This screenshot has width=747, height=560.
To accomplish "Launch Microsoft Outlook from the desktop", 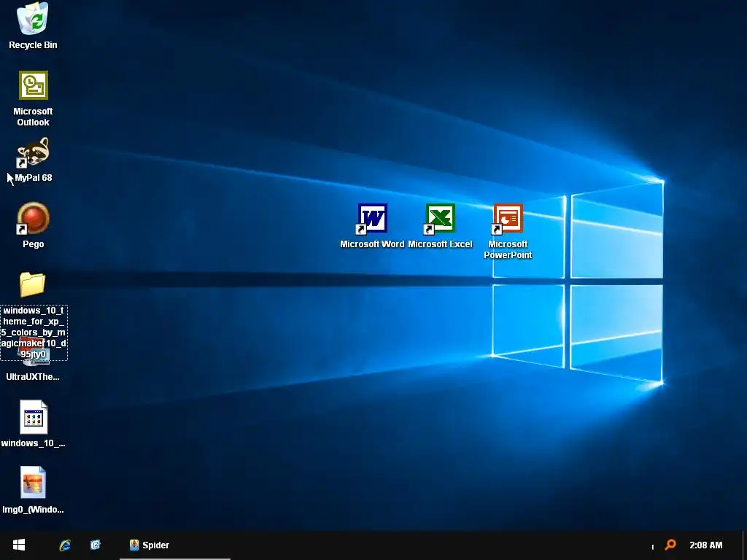I will [33, 85].
